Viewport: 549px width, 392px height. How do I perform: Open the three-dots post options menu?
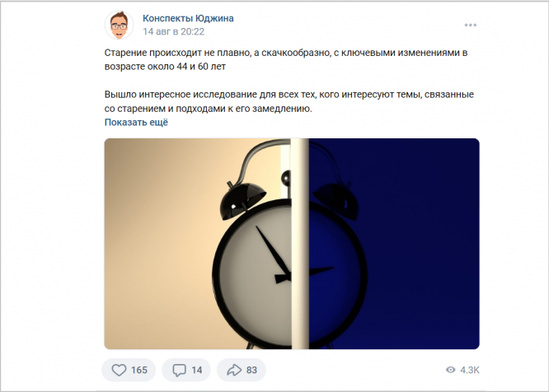pyautogui.click(x=470, y=25)
